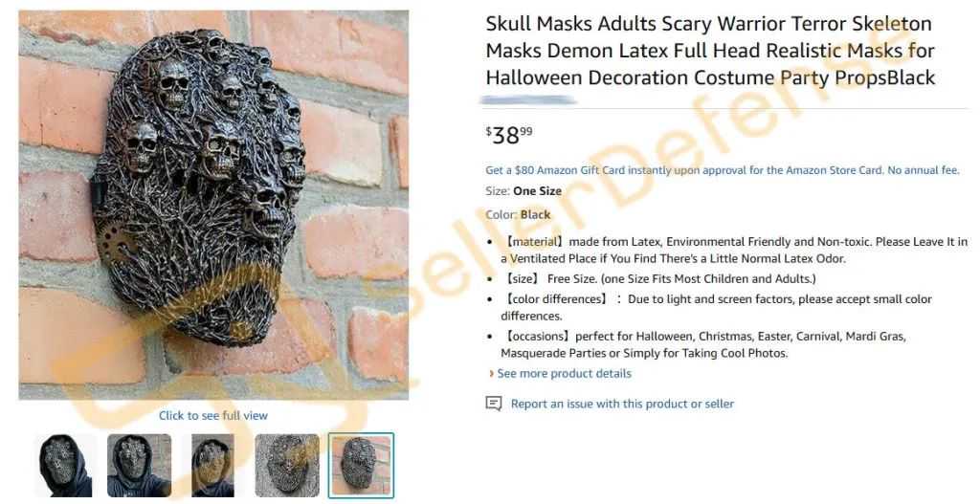
Task: Select second thumbnail of person in hoodie
Action: coord(140,466)
